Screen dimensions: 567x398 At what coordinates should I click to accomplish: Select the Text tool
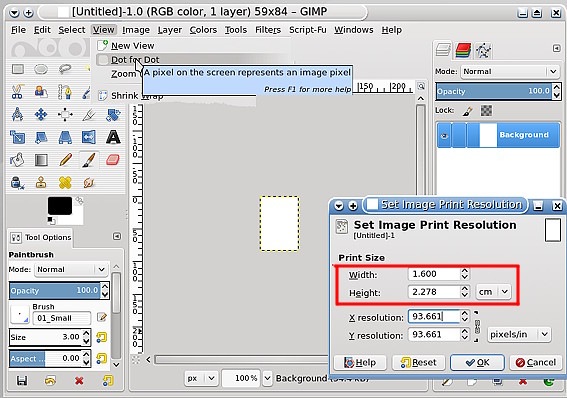click(113, 137)
